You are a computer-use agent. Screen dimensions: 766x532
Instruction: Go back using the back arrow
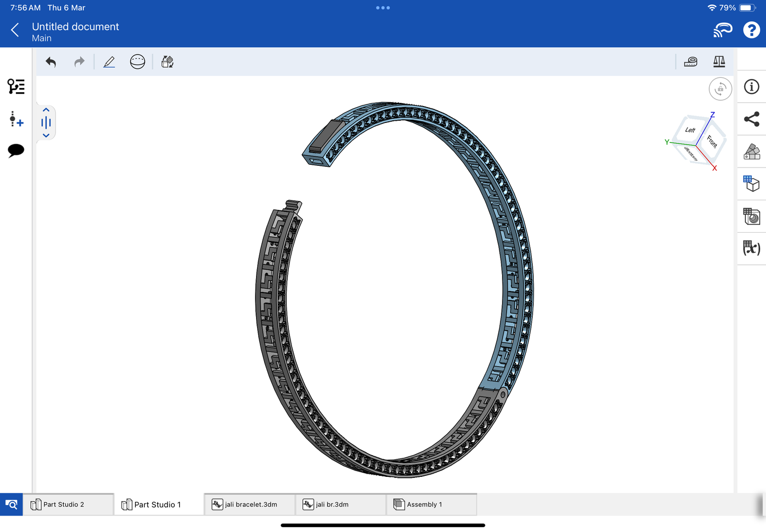point(15,30)
